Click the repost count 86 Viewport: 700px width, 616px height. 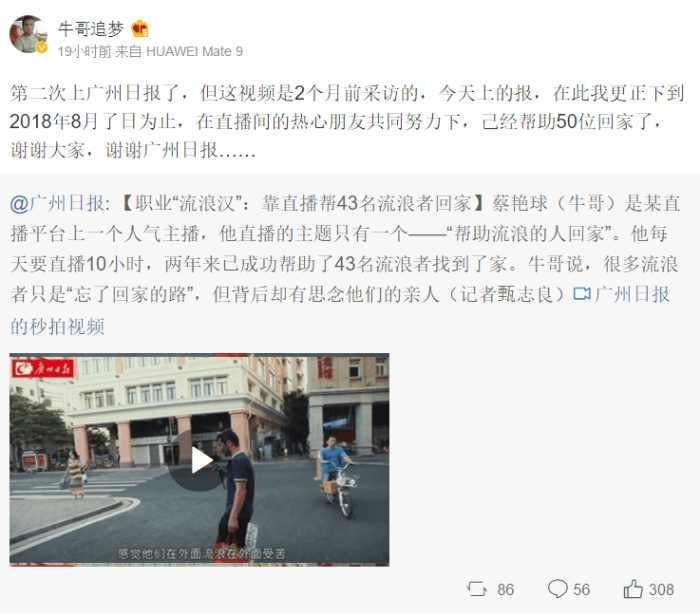[x=505, y=590]
